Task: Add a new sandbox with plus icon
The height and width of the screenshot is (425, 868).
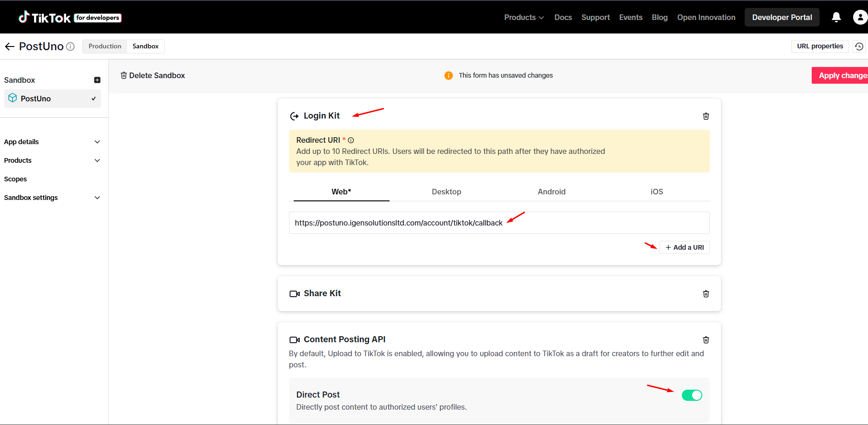Action: 97,80
